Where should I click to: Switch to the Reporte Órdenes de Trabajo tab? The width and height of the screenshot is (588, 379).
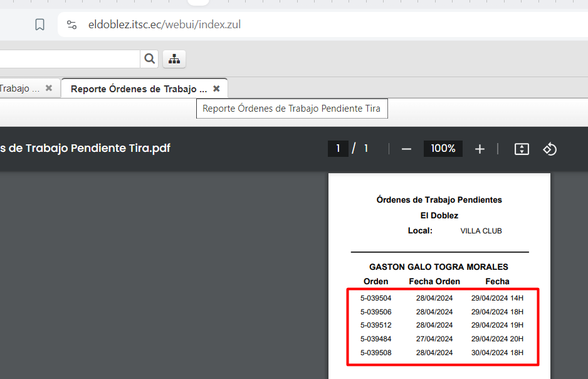[139, 88]
